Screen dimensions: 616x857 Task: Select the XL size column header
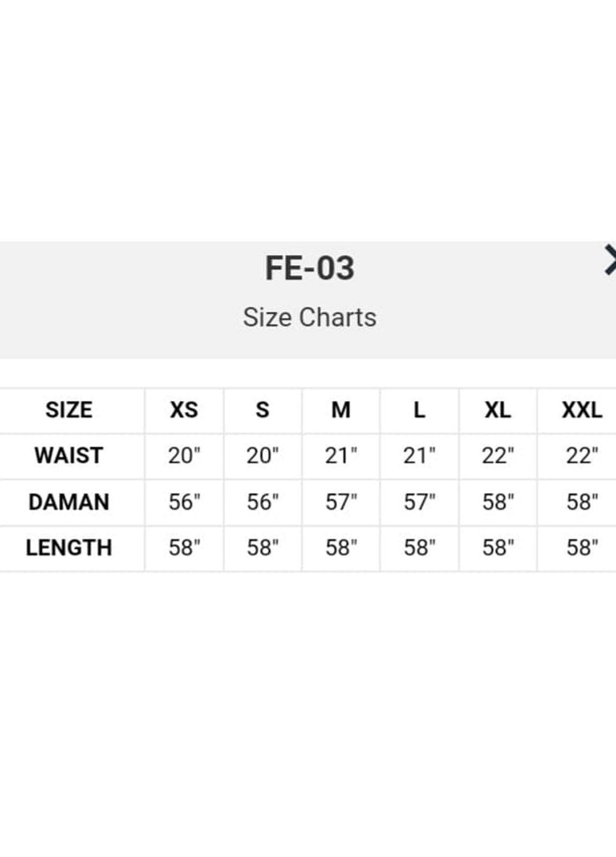pyautogui.click(x=498, y=410)
